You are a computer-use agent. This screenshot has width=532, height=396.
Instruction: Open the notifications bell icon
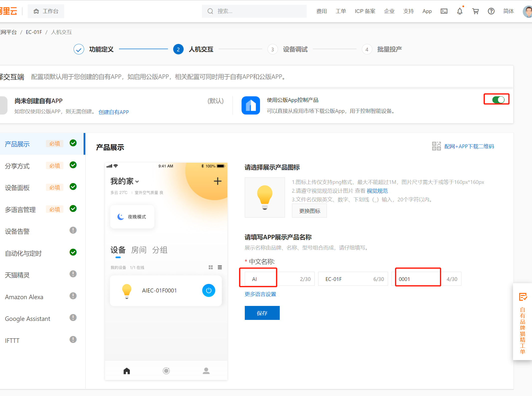coord(459,11)
